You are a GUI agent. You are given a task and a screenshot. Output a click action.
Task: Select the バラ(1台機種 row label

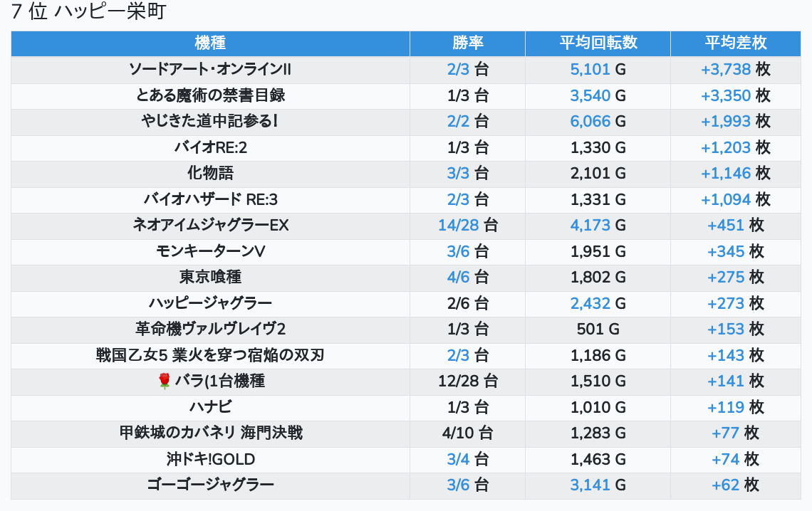click(x=219, y=381)
